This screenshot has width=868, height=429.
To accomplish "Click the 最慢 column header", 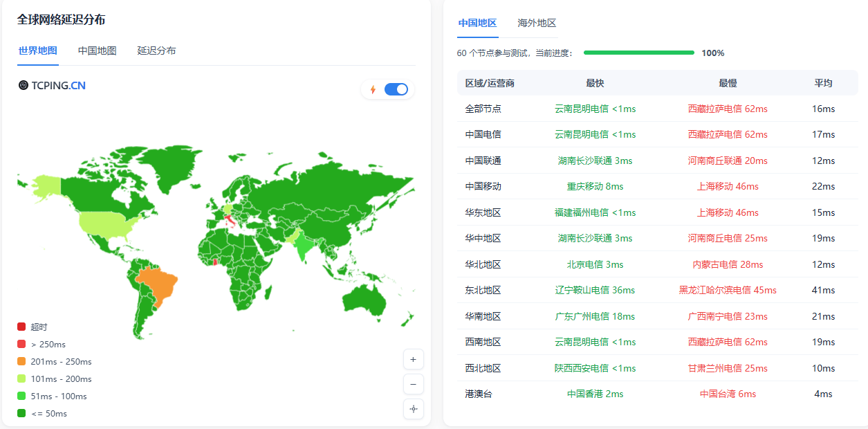I will [x=728, y=83].
